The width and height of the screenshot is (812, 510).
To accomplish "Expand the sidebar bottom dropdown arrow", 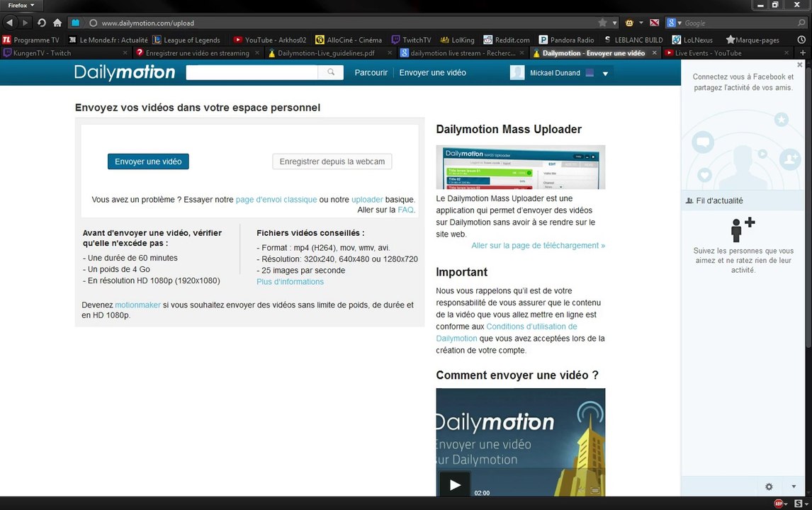I will pyautogui.click(x=794, y=487).
